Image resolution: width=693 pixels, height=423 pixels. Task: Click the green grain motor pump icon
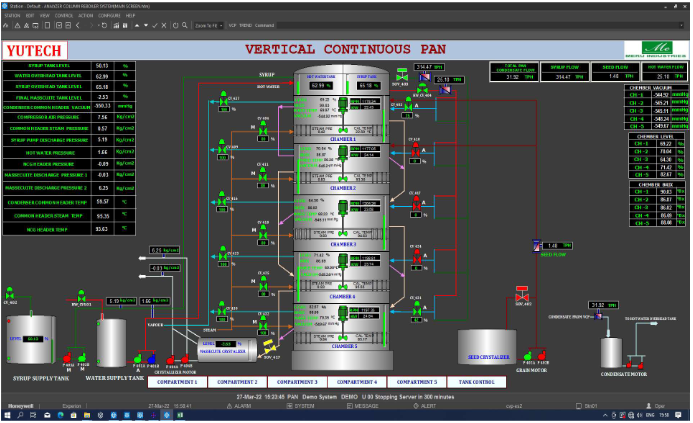(x=527, y=356)
